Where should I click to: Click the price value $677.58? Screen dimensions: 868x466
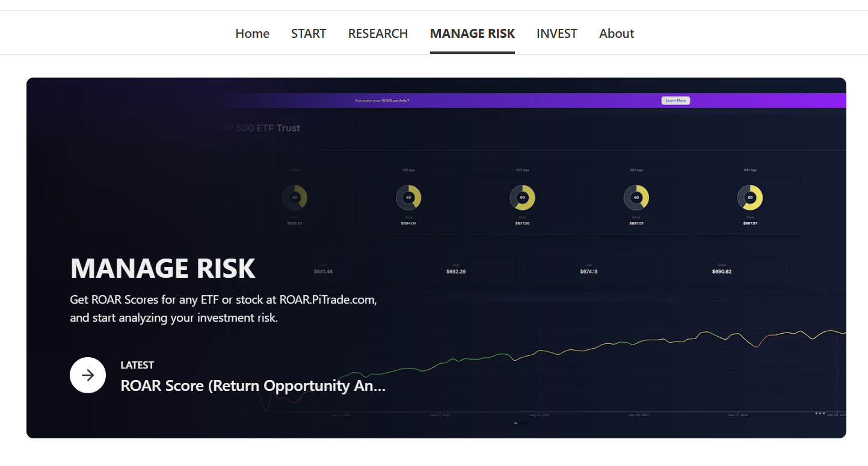522,223
